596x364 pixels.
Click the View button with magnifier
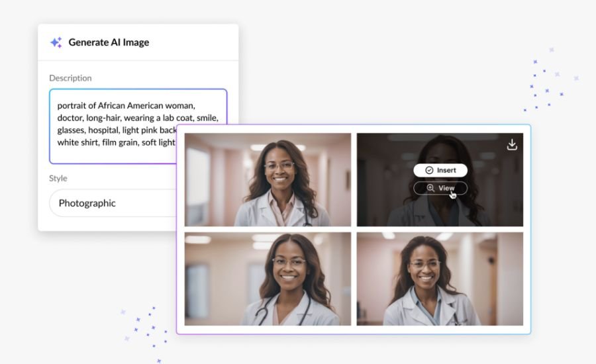(440, 188)
